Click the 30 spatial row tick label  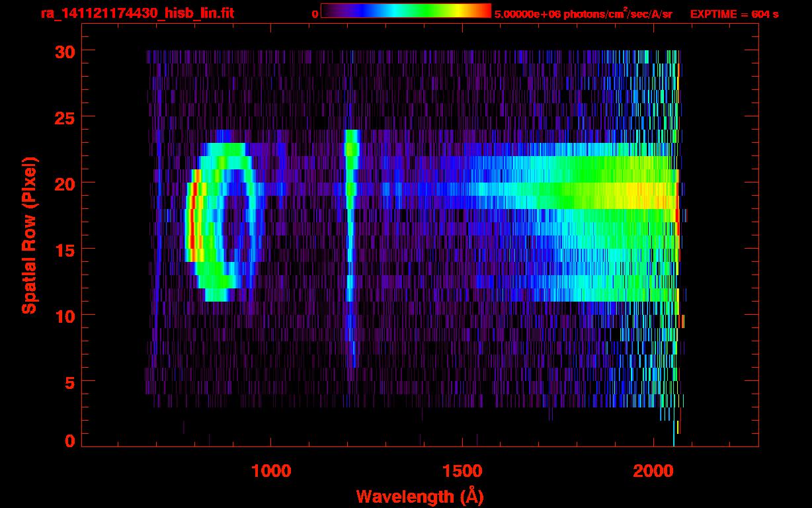pyautogui.click(x=64, y=51)
